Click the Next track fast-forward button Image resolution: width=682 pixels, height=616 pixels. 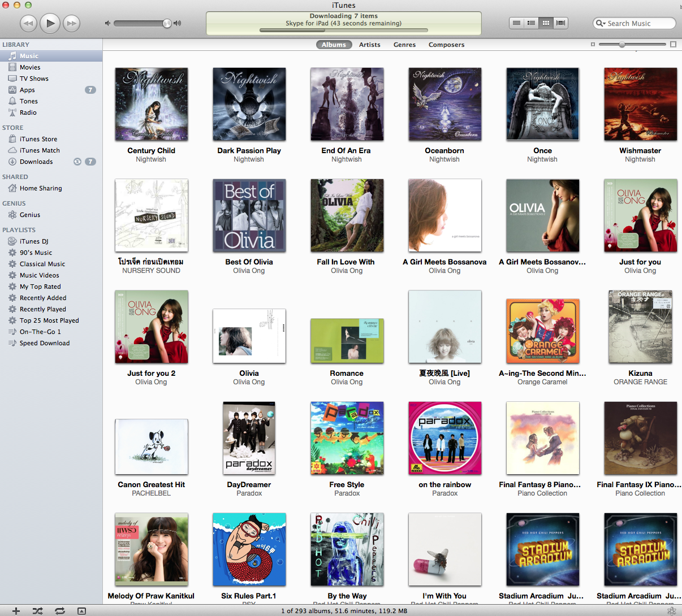click(x=72, y=23)
